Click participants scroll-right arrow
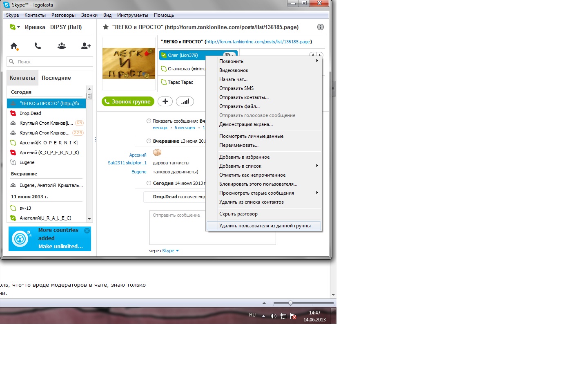 pos(320,55)
